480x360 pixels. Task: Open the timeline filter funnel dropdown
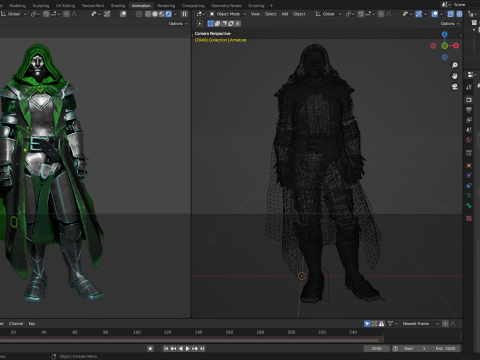click(392, 324)
